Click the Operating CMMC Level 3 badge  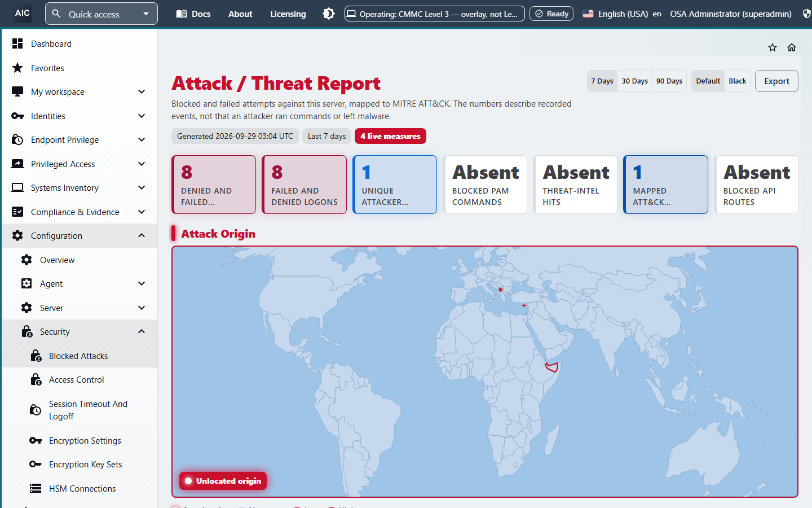435,14
